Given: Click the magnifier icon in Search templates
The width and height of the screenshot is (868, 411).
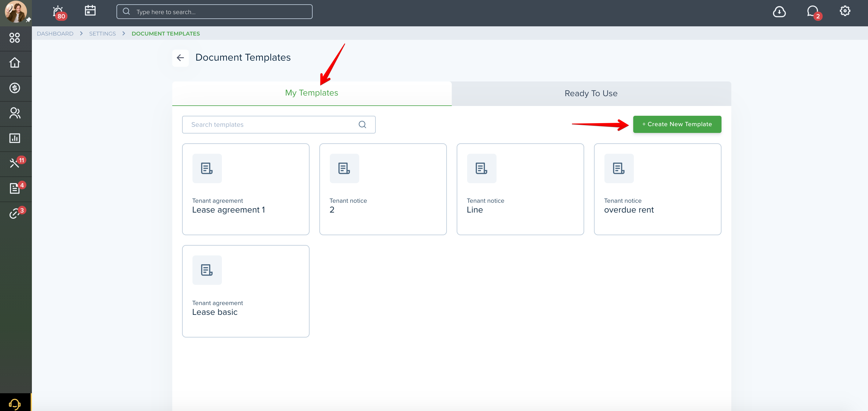Looking at the screenshot, I should tap(362, 125).
